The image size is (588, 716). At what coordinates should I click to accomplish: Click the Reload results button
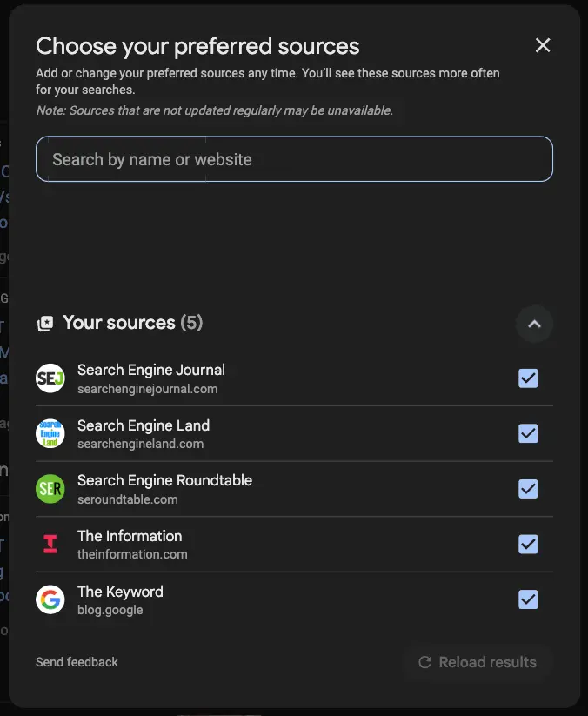478,662
